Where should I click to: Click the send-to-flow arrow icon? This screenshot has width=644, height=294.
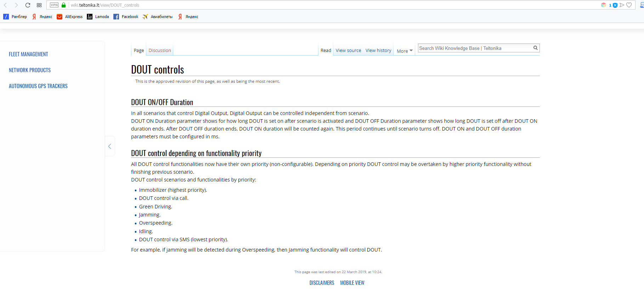tap(622, 5)
